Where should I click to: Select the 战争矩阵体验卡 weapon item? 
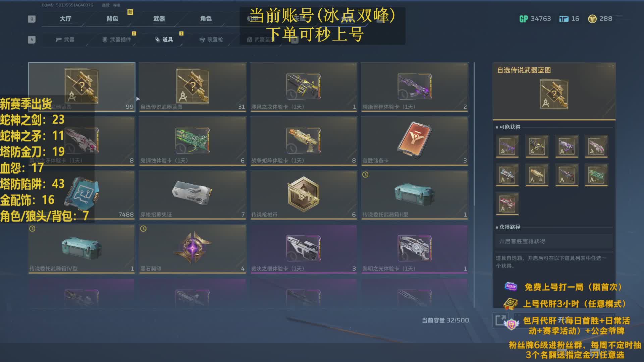click(304, 141)
